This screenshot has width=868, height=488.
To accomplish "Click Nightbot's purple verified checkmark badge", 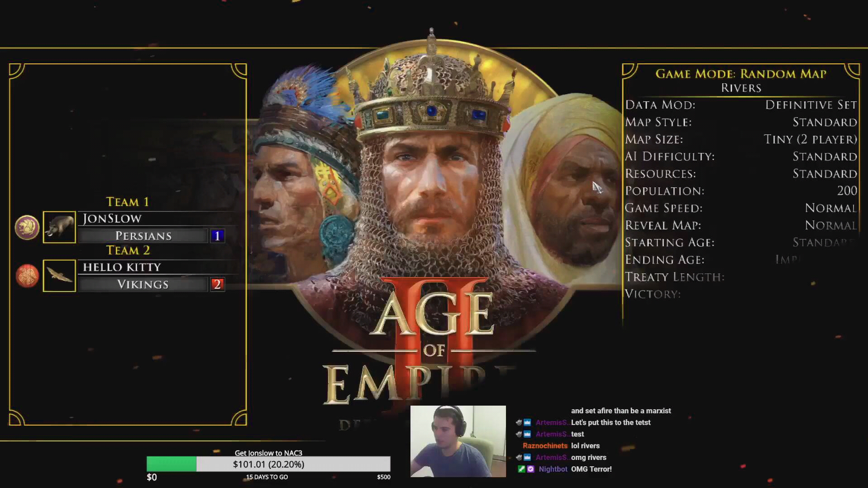I will point(530,469).
